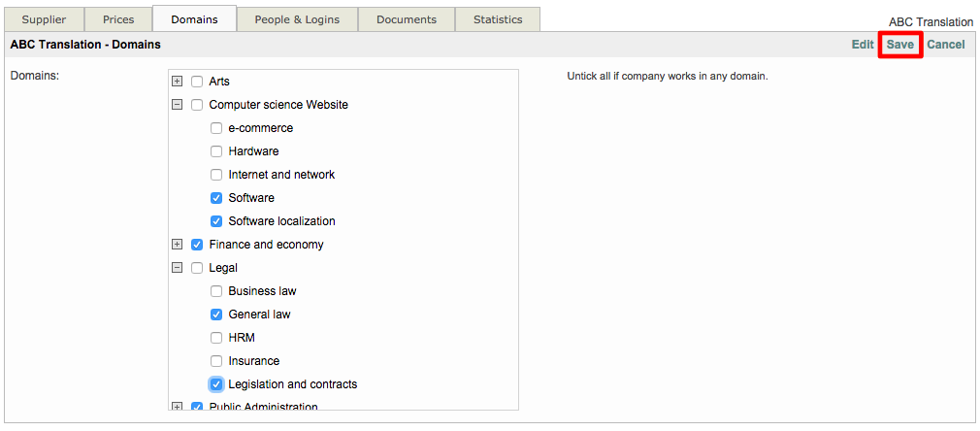Cancel the domain editing
The width and height of the screenshot is (980, 431).
click(x=945, y=45)
